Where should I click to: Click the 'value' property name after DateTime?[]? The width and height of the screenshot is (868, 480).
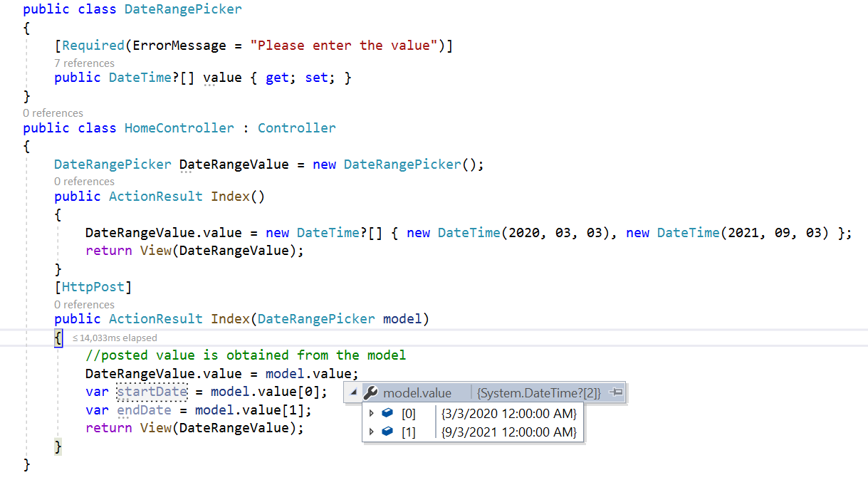point(222,78)
